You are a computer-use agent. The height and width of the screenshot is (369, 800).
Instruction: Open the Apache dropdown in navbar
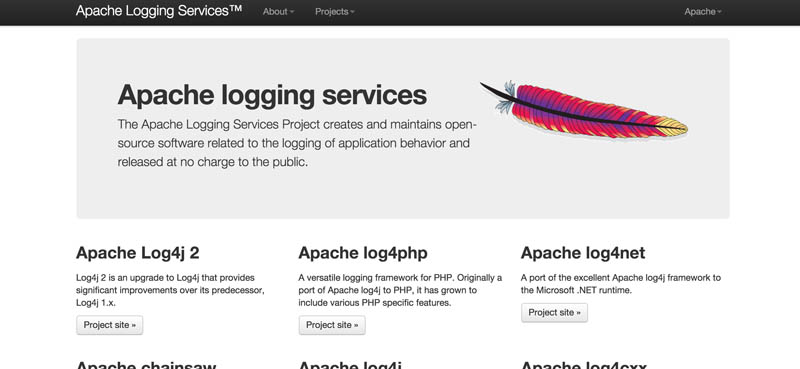(x=703, y=12)
